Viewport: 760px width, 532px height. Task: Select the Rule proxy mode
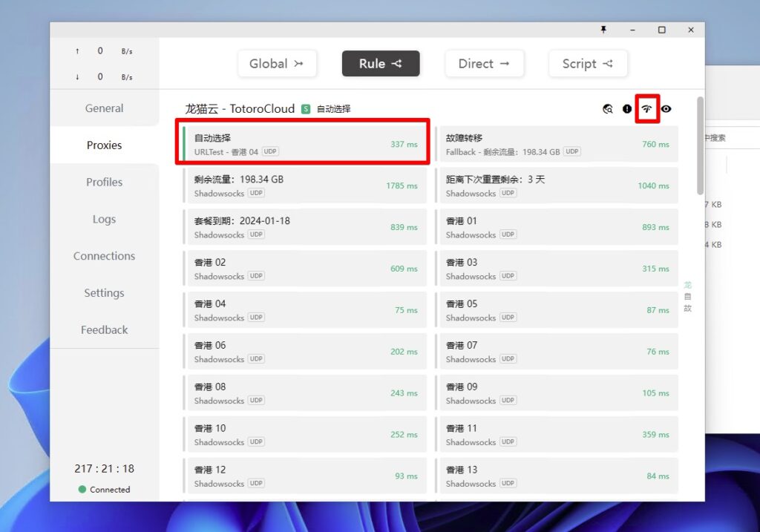(x=381, y=64)
